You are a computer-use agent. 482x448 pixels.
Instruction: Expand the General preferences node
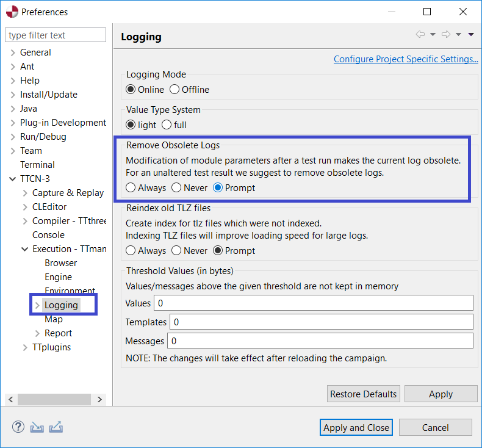[x=13, y=52]
